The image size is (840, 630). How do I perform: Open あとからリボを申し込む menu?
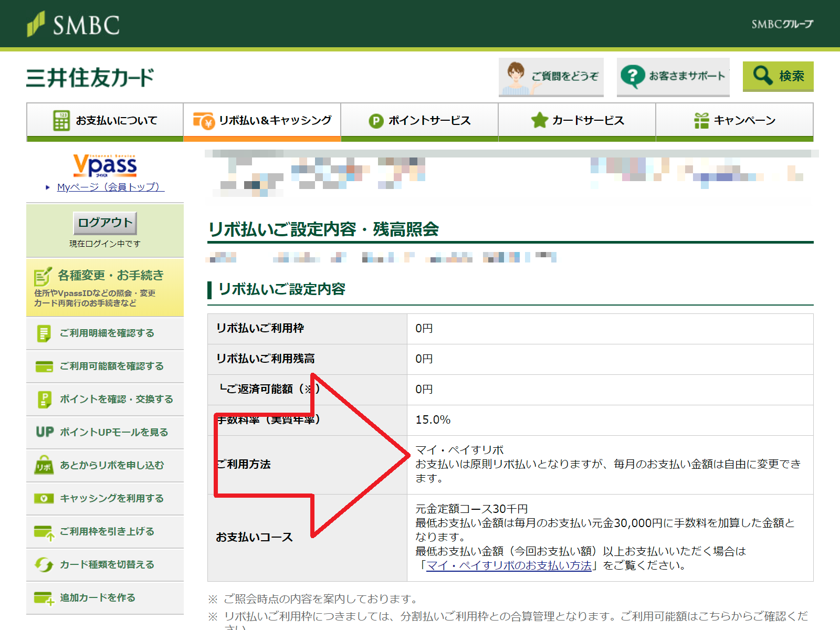[105, 465]
